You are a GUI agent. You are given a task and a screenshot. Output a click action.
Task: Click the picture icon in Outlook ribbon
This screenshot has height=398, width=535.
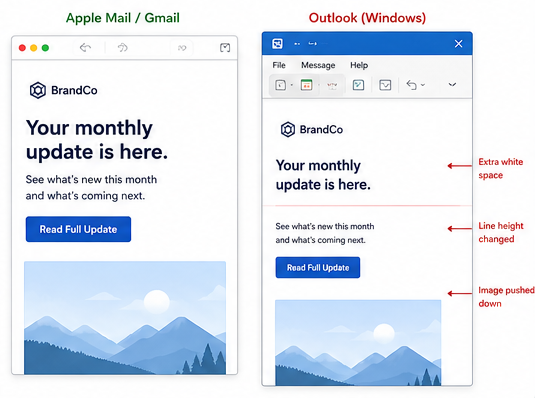(x=358, y=85)
